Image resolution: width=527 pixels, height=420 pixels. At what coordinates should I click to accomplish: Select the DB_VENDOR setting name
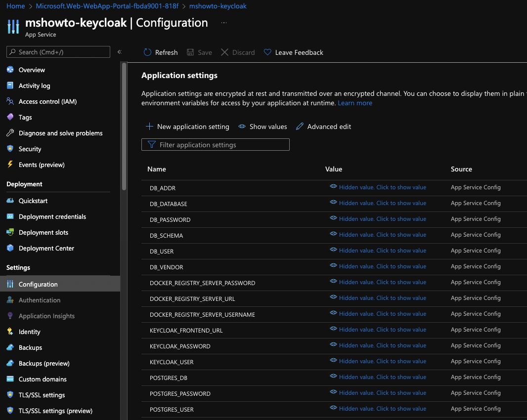click(x=167, y=267)
